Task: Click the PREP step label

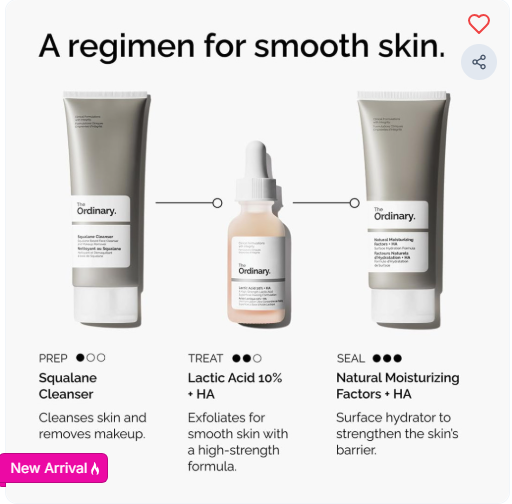Action: tap(53, 358)
